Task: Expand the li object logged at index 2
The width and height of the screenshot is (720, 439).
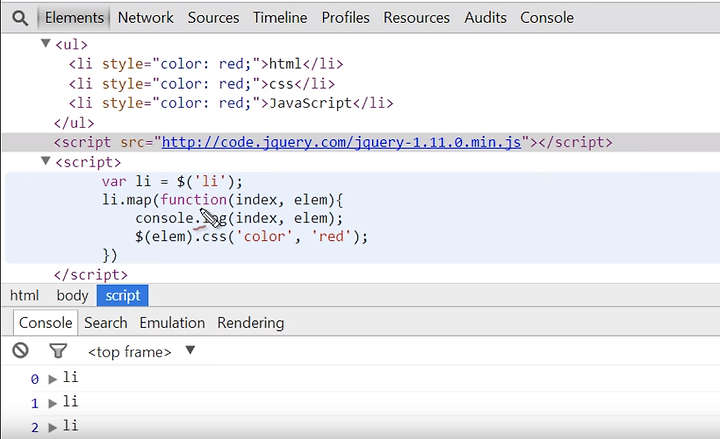Action: [x=53, y=428]
